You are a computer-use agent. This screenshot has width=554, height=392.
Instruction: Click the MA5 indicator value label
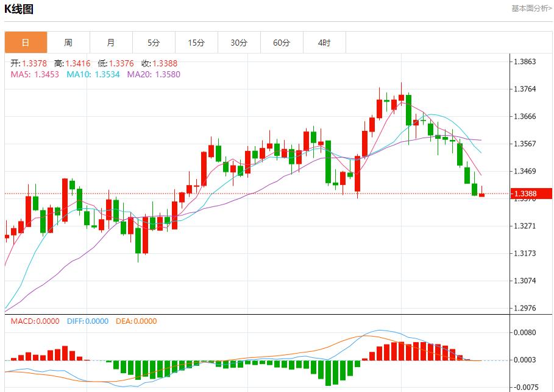pos(35,74)
